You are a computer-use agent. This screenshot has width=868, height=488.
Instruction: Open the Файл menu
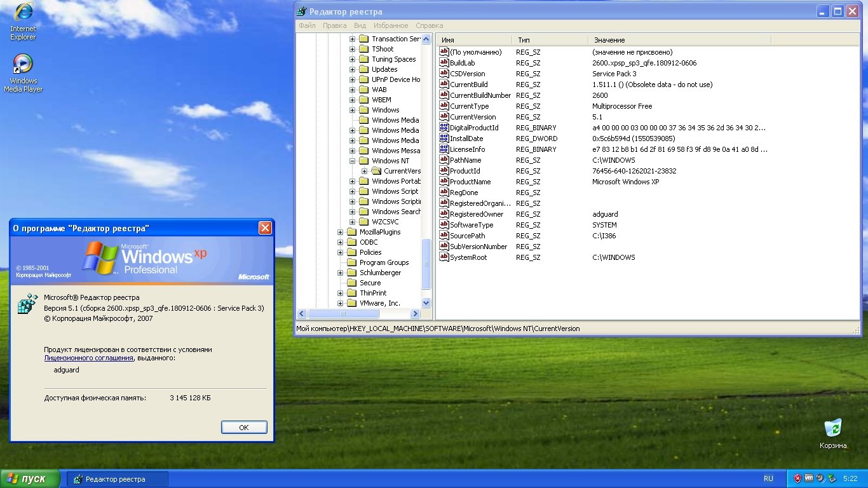click(307, 25)
